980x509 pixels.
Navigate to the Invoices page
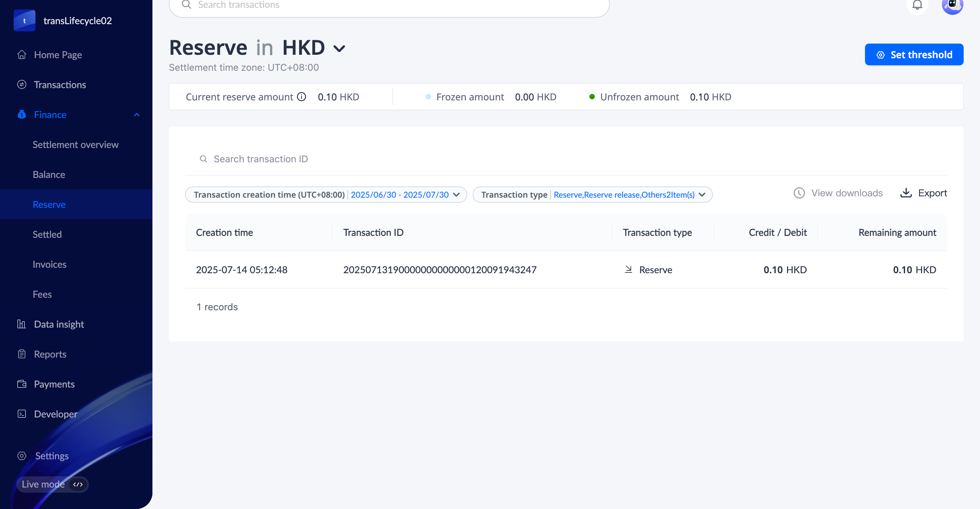click(x=49, y=264)
